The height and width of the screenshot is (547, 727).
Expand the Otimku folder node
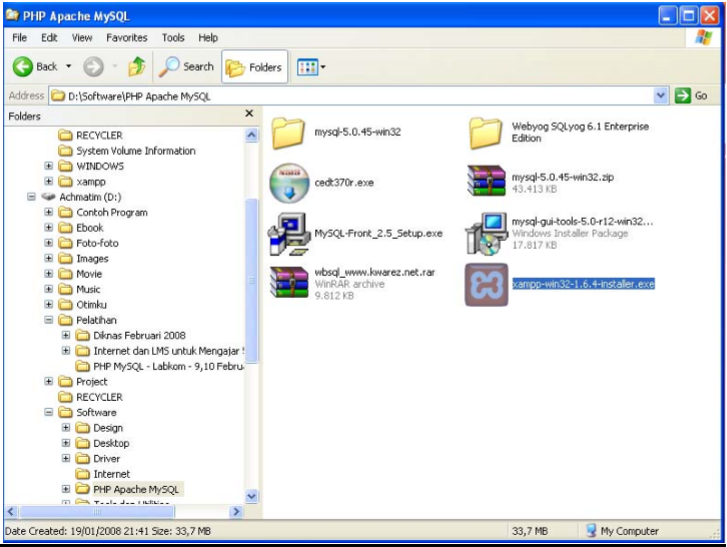click(49, 304)
